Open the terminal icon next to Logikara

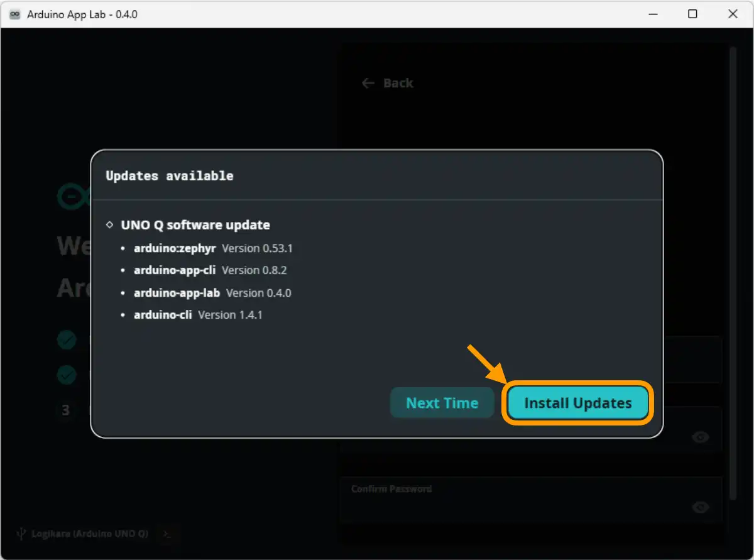coord(167,534)
